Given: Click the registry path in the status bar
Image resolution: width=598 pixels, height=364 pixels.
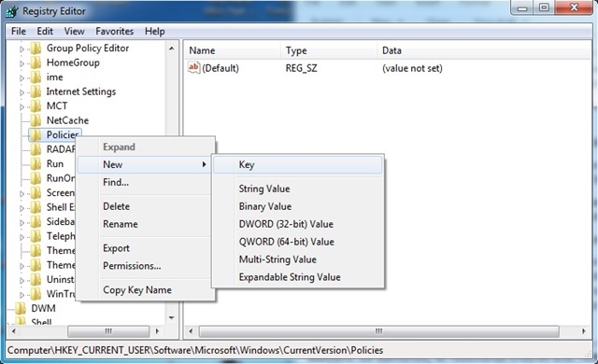Looking at the screenshot, I should 195,350.
